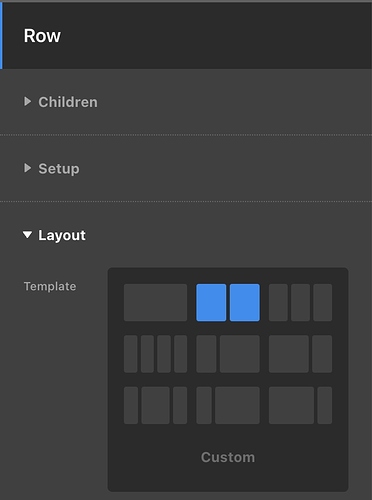Collapse the Layout section triangle
Viewport: 372px width, 500px height.
coord(28,235)
